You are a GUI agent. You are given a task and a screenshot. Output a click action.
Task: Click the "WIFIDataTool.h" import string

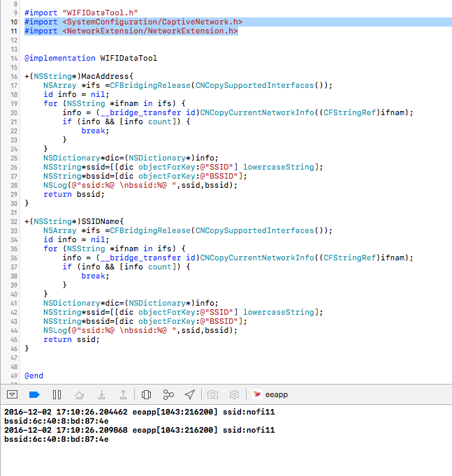100,13
